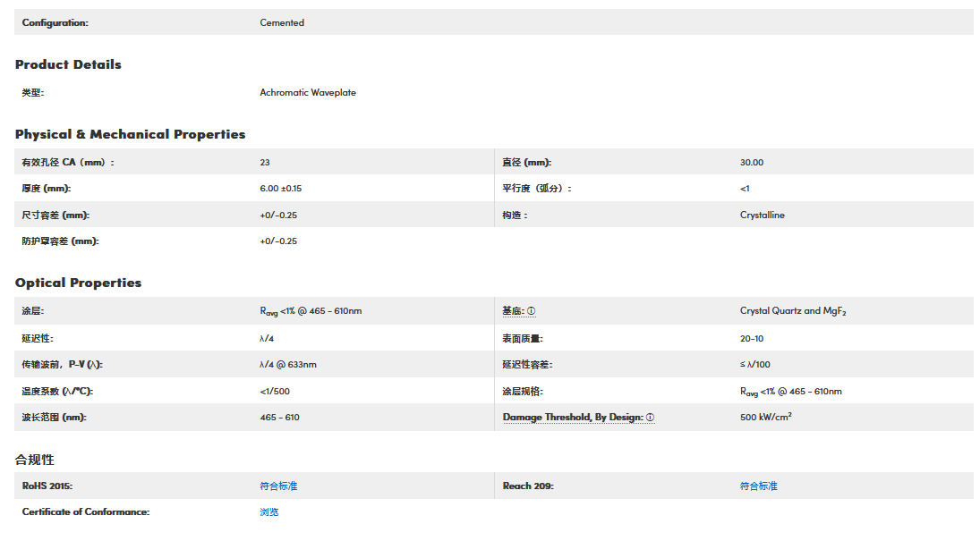Click the Crystal Quartz and MgF2 value
The height and width of the screenshot is (541, 980).
click(x=793, y=311)
